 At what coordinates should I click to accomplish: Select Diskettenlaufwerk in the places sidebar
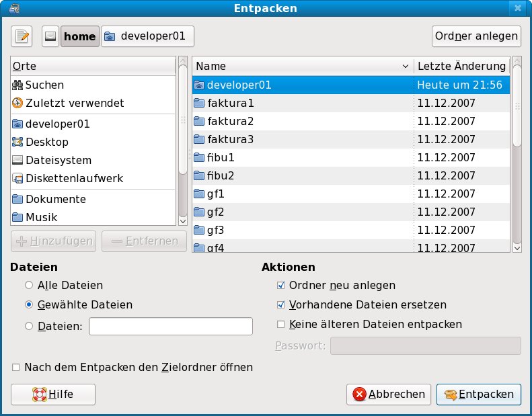click(x=74, y=179)
